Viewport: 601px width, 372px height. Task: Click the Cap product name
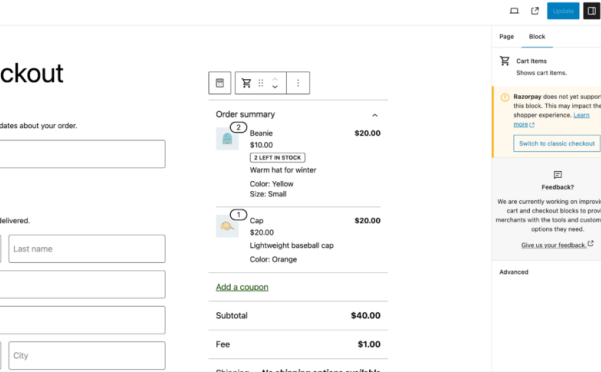click(256, 221)
